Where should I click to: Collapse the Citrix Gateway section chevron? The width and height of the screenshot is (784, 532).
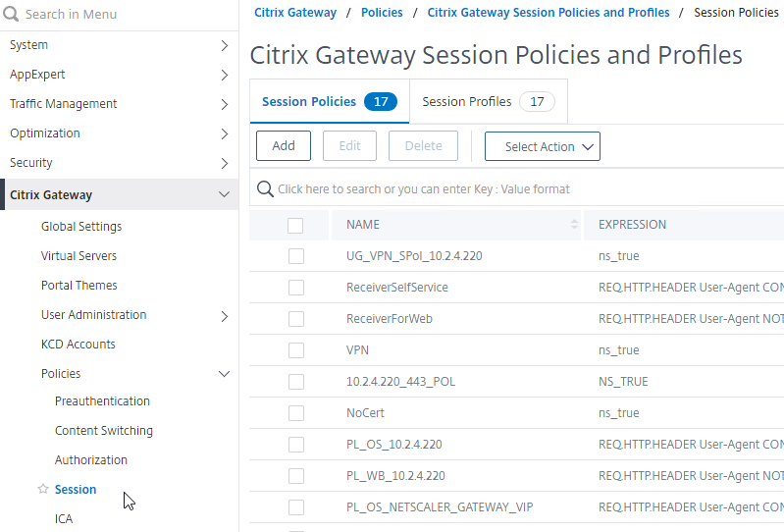[225, 194]
